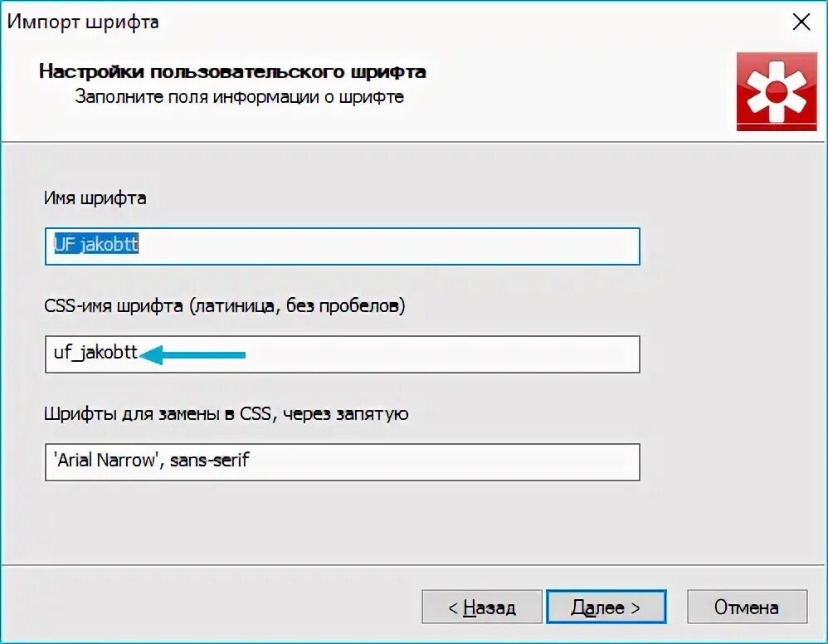
Task: Click the CSS-имя шрифта (латиница, без пробелов) label
Action: pyautogui.click(x=225, y=306)
